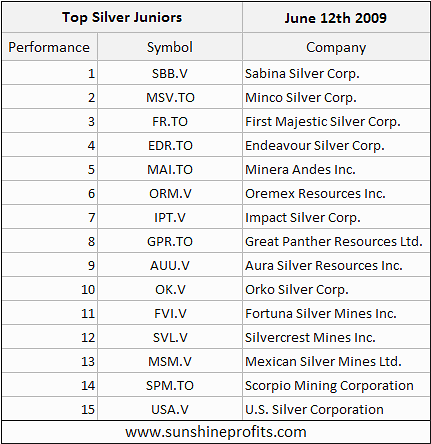Select the June 12th 2009 header cell
431x444 pixels.
[336, 17]
